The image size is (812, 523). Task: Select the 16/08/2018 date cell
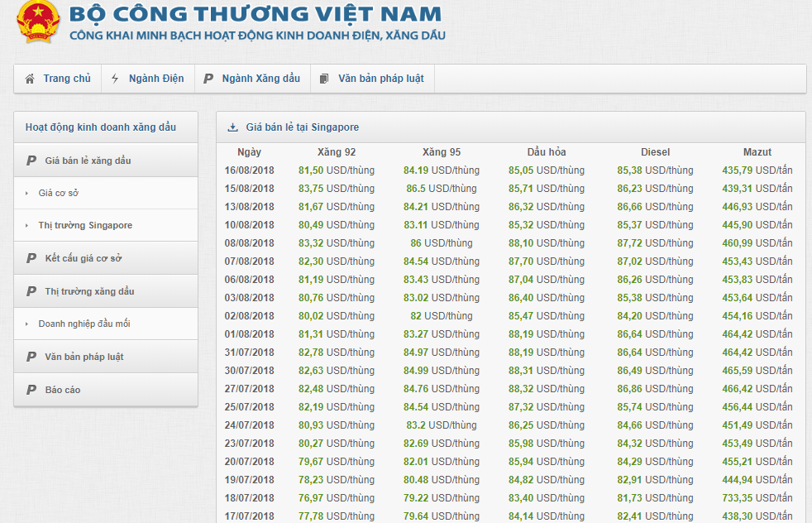coord(249,170)
